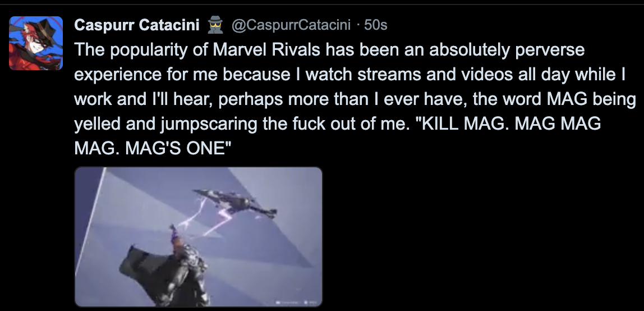Click the small camera icon in video corner
Viewport: 644px width, 311px height.
coord(279,302)
